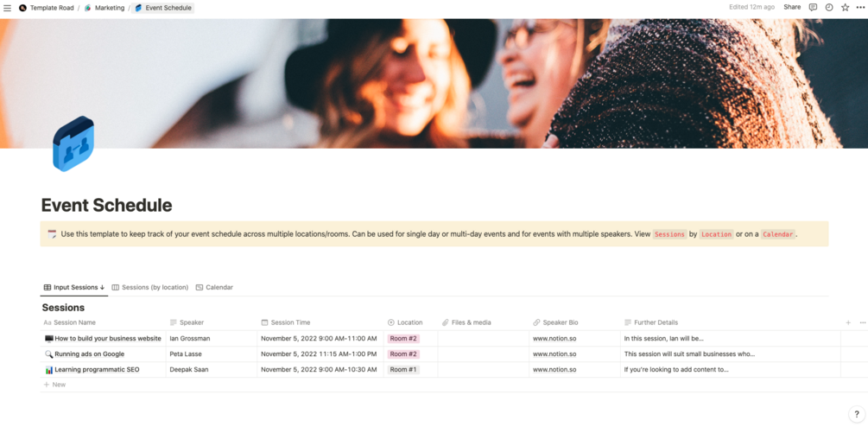Open the comments panel icon
Image resolution: width=868 pixels, height=427 pixels.
[x=813, y=7]
